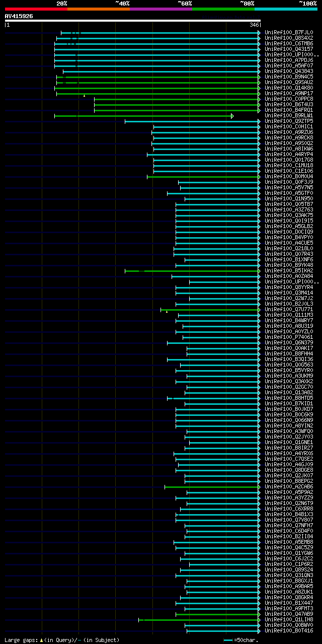
Task: Click the cyan ~100% identity legend segment
Action: coord(286,9)
